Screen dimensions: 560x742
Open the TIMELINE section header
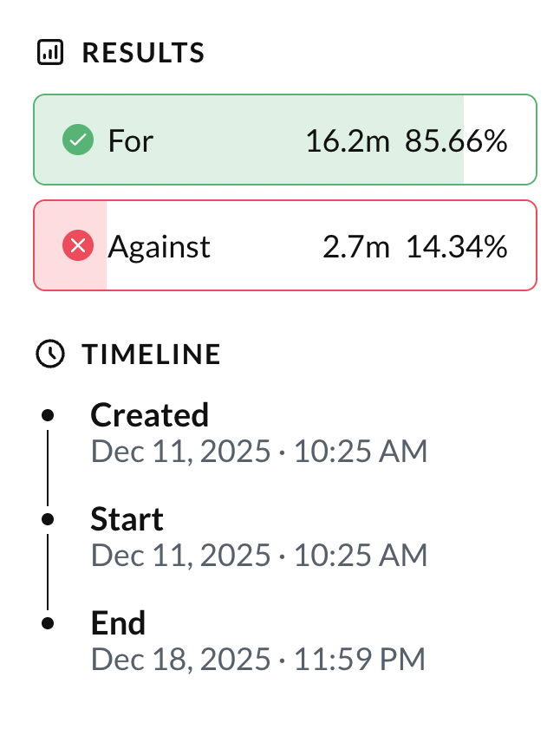152,355
